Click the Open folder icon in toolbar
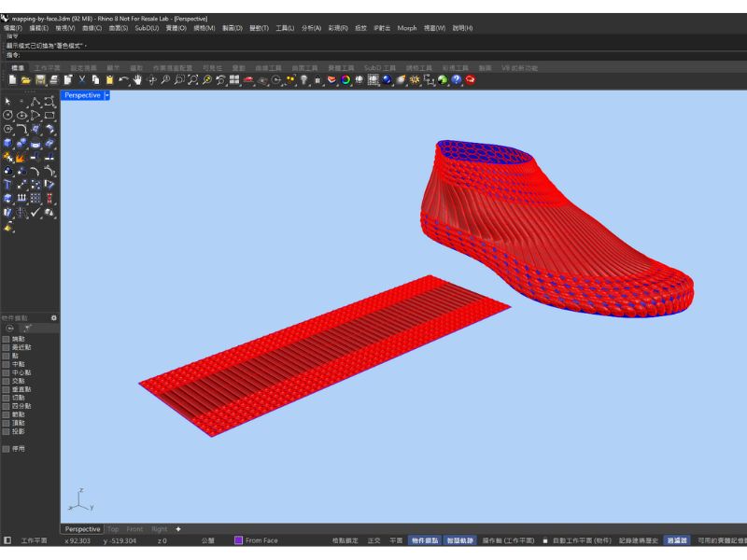 [x=26, y=80]
